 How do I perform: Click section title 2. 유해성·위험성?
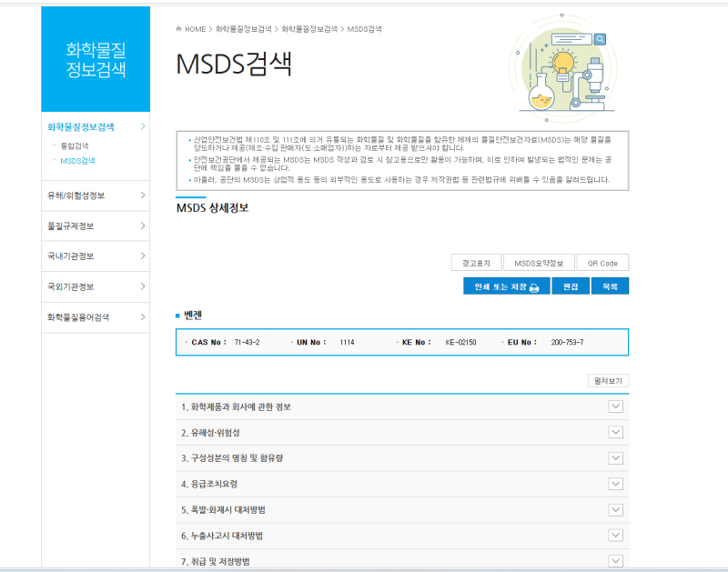pos(210,433)
